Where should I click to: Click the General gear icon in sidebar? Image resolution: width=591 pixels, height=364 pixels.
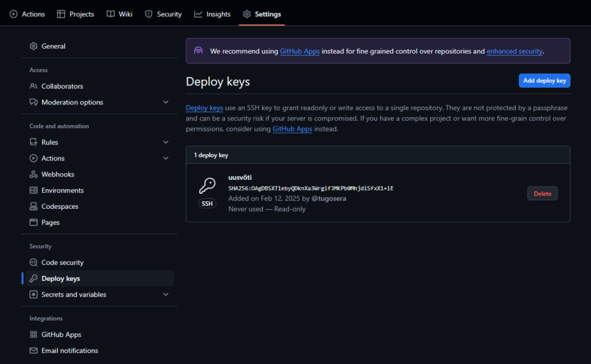tap(33, 46)
